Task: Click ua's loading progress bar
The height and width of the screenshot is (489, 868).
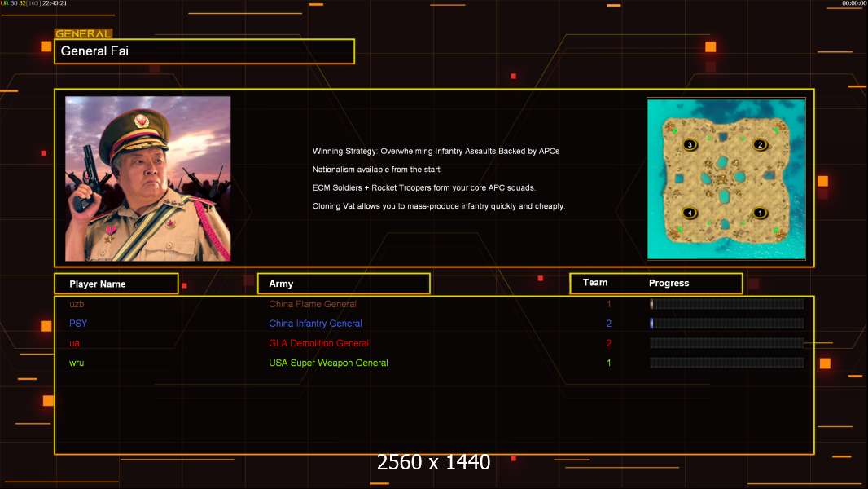Action: click(x=726, y=343)
